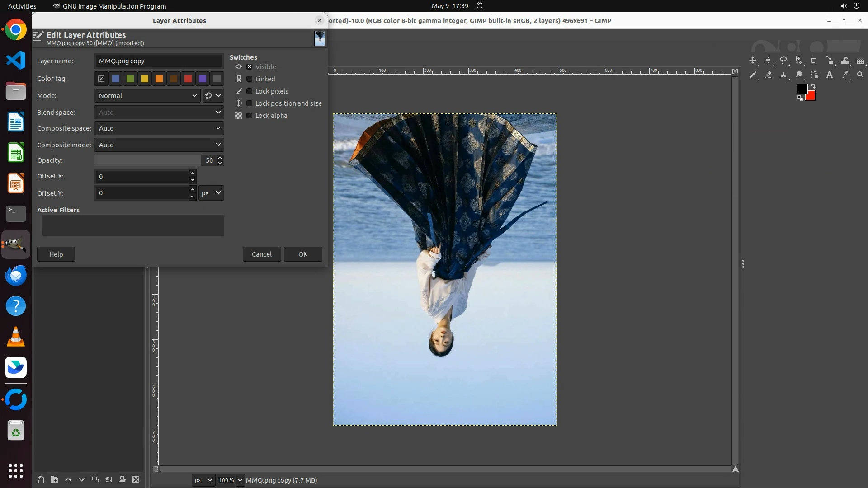Image resolution: width=868 pixels, height=488 pixels.
Task: Open the GNU Image Manipulation Program app menu
Action: (110, 6)
